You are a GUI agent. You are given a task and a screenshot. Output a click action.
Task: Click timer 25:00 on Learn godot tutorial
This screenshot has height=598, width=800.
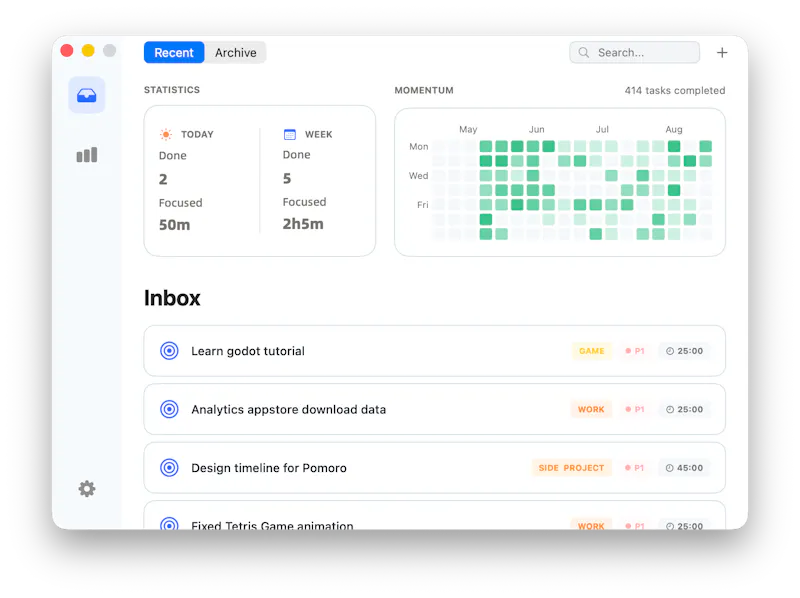(x=684, y=351)
